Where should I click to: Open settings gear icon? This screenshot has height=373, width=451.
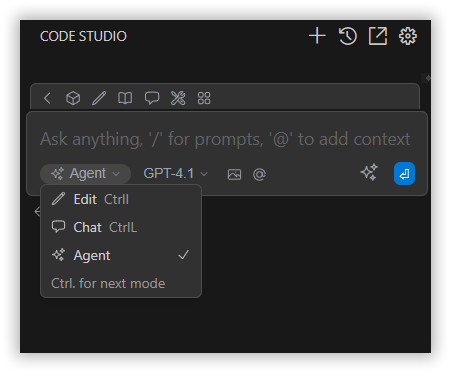[408, 36]
